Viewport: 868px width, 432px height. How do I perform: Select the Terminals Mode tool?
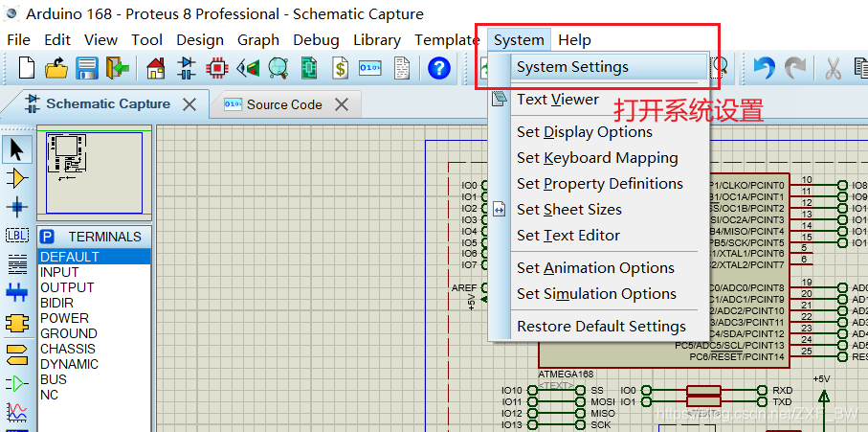pyautogui.click(x=17, y=353)
